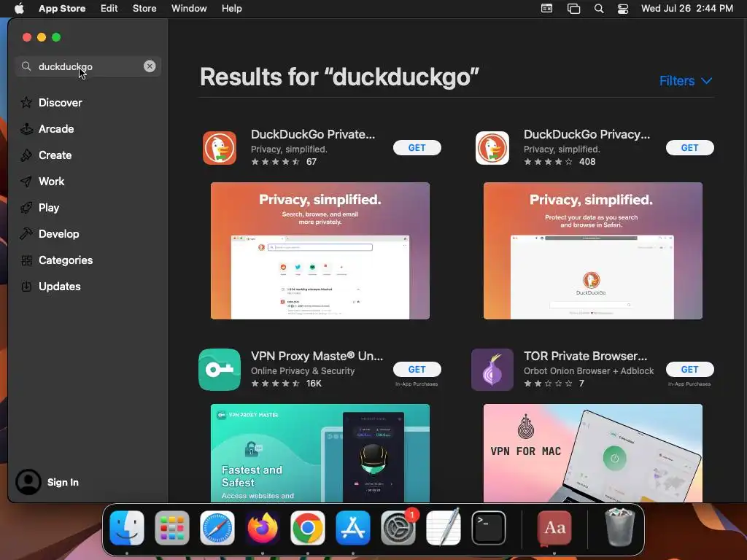Click the keyboard input menu bar icon
The width and height of the screenshot is (747, 560).
pos(547,9)
